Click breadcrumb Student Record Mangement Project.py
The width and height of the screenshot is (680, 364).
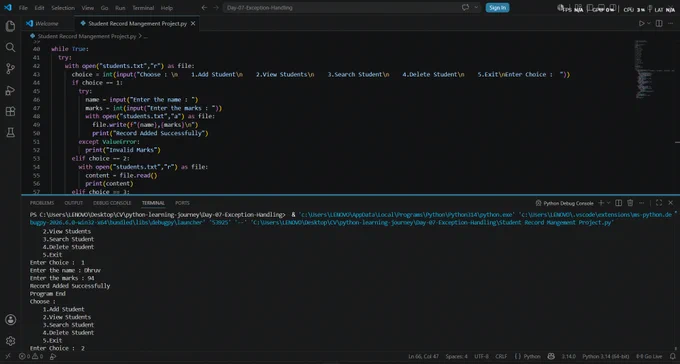tap(87, 36)
